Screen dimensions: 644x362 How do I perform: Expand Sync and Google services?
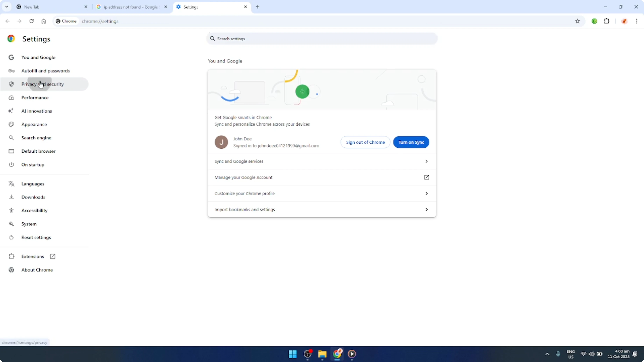tap(321, 161)
